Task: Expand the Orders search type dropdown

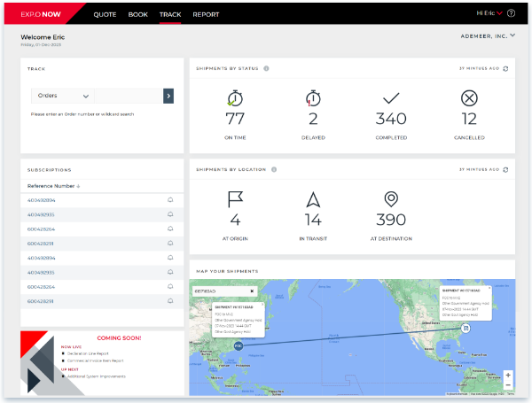Action: (62, 96)
